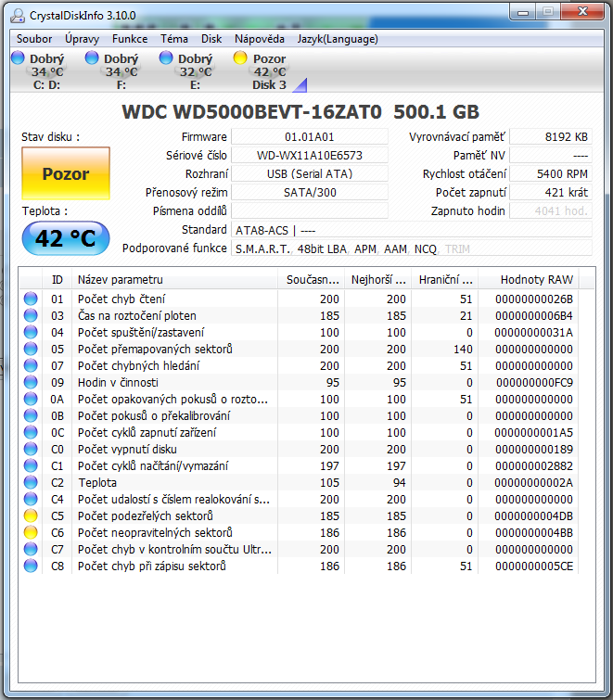Click the ID column header
The image size is (613, 700).
[57, 279]
